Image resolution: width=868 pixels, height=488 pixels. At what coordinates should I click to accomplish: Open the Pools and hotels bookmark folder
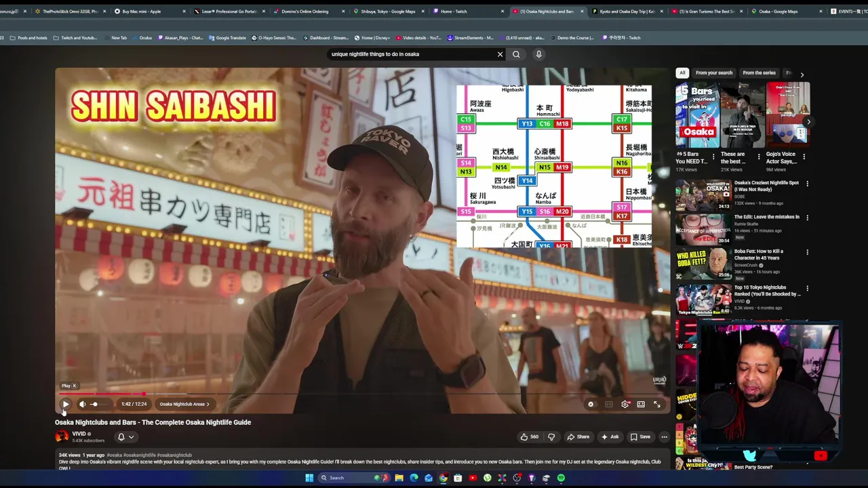(x=28, y=38)
